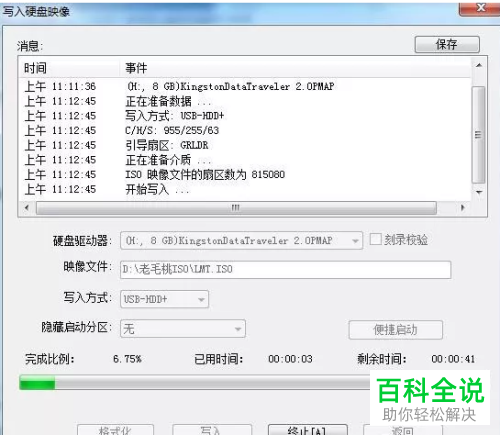Open the 隐藏启动分区 dropdown
Screen dimensions: 500x435
183,329
